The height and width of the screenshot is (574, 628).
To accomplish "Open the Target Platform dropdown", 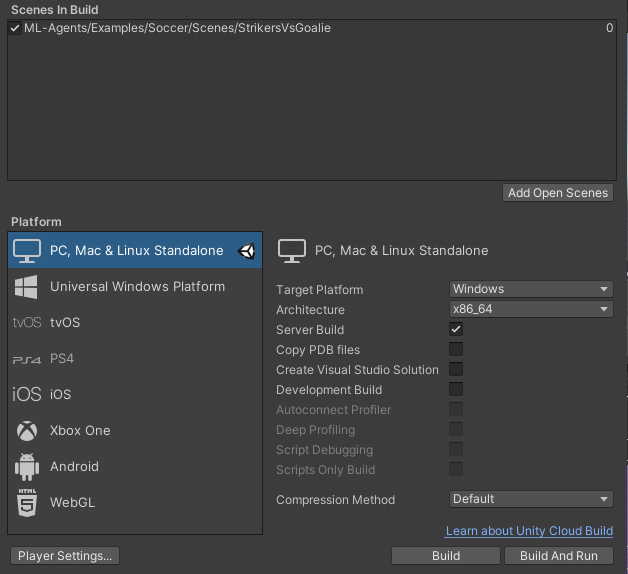I will coord(531,289).
